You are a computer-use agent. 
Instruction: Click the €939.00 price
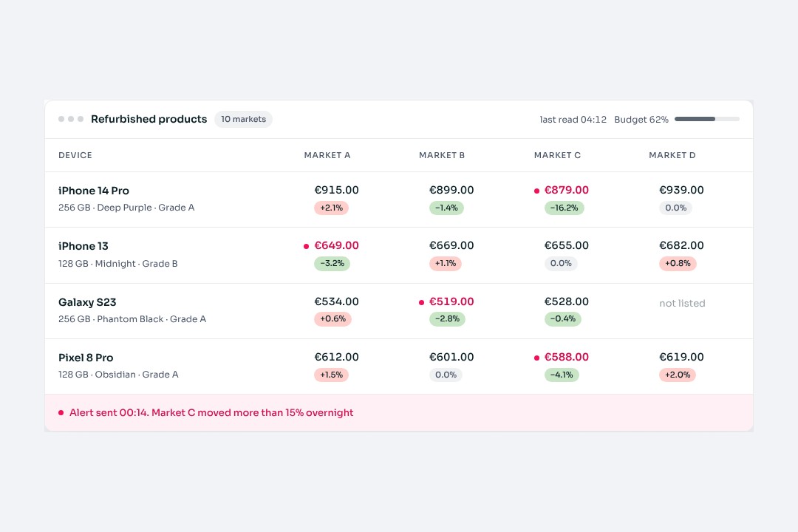click(x=681, y=190)
